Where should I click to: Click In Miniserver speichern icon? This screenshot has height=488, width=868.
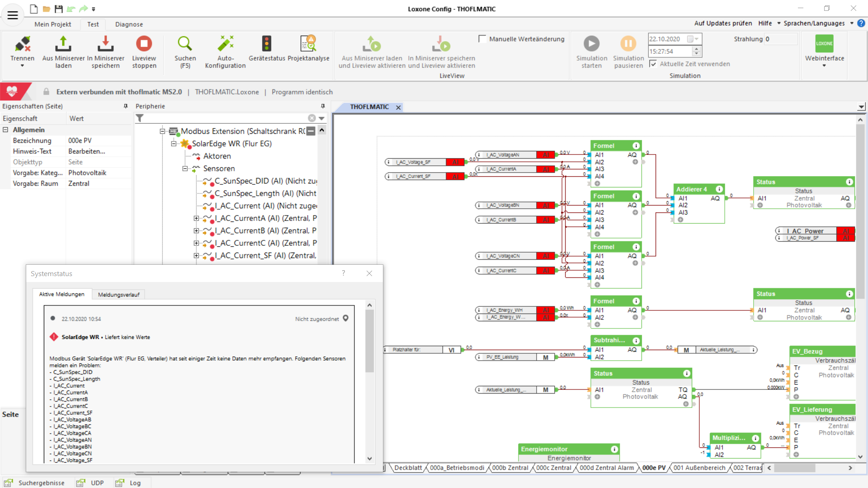[x=105, y=44]
